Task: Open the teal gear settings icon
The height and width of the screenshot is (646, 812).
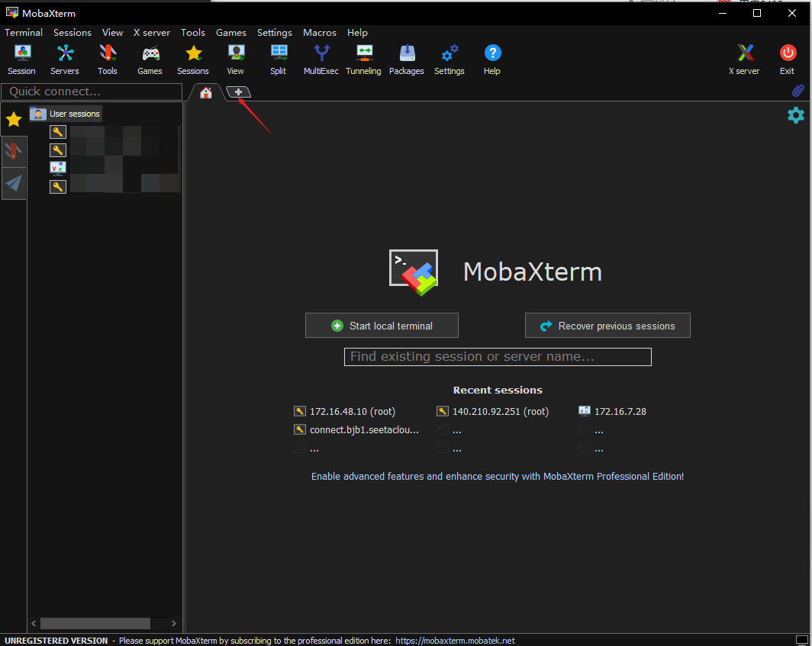Action: [x=795, y=115]
